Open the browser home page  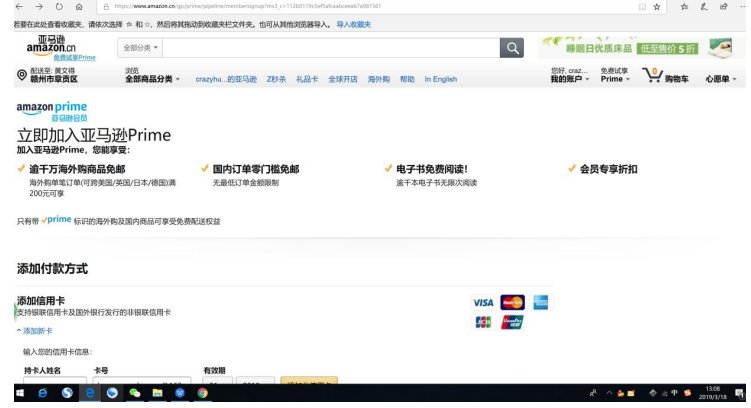(x=79, y=7)
